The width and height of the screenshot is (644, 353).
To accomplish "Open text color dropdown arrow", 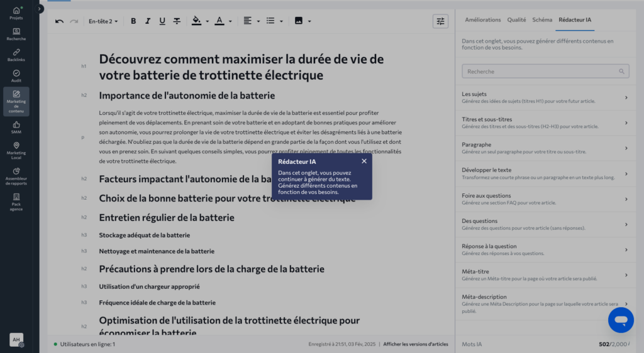I will (x=230, y=21).
